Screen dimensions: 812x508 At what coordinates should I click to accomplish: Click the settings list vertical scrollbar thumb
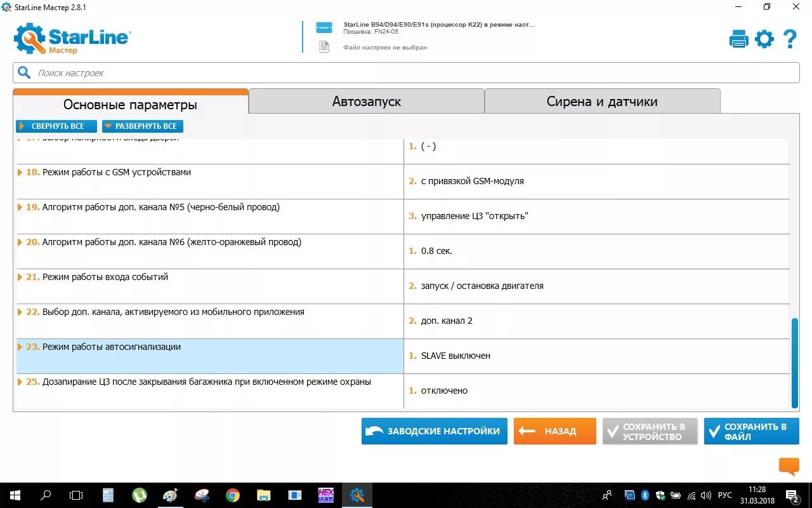click(794, 363)
